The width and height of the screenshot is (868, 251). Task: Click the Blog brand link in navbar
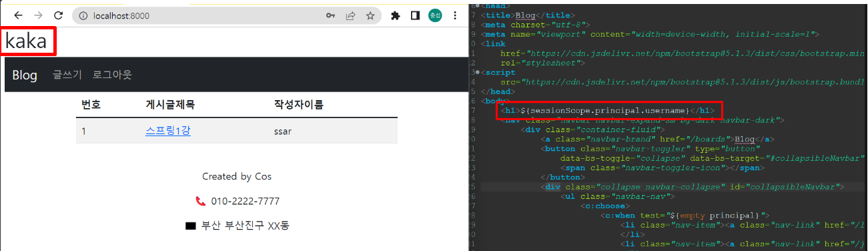click(x=25, y=75)
